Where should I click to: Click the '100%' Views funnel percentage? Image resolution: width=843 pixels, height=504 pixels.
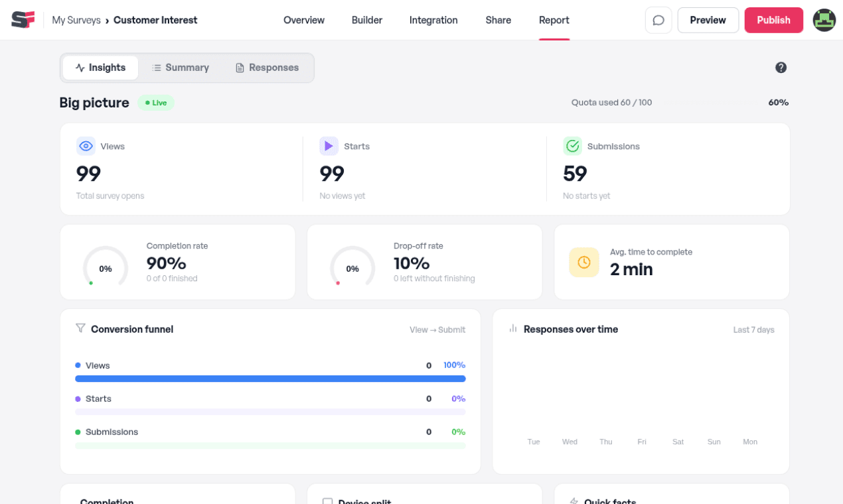coord(454,365)
